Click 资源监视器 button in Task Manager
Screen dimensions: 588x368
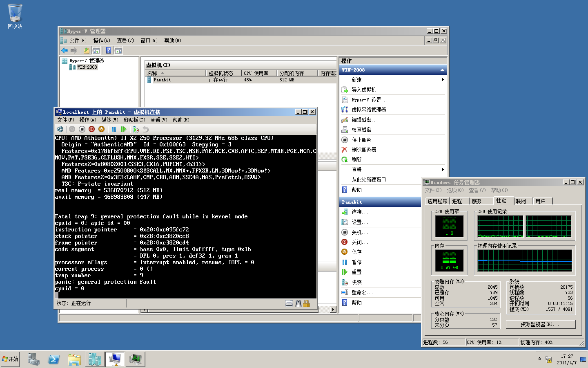tap(541, 324)
